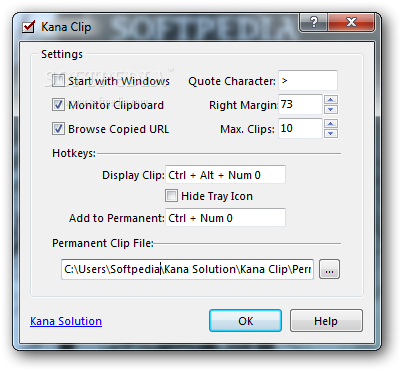Click the Permanent Clip File path field

tap(187, 269)
